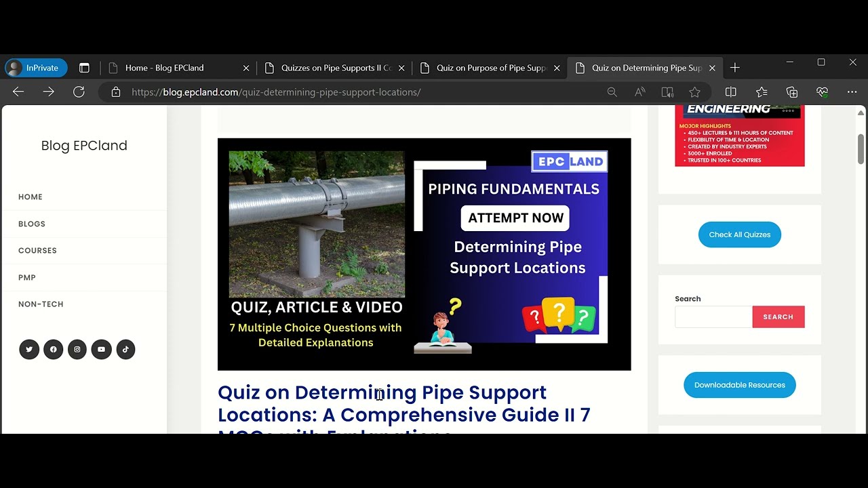Close the Quiz on Determining Pipe Support tab
Screen dimensions: 868x488
click(x=712, y=68)
